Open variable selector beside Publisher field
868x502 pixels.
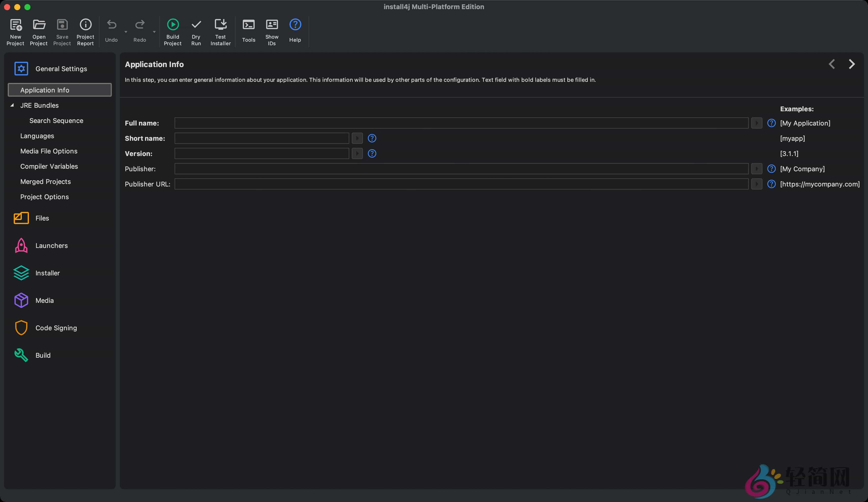756,169
